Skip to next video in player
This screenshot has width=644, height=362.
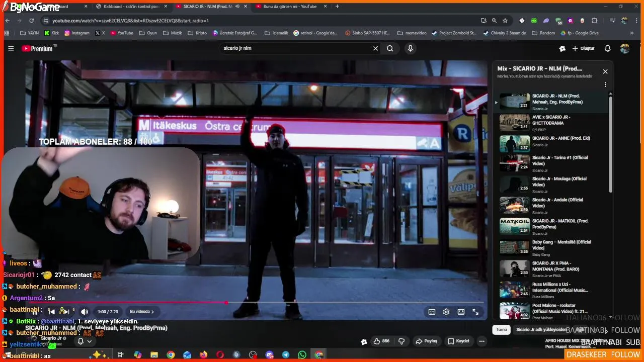tap(66, 312)
